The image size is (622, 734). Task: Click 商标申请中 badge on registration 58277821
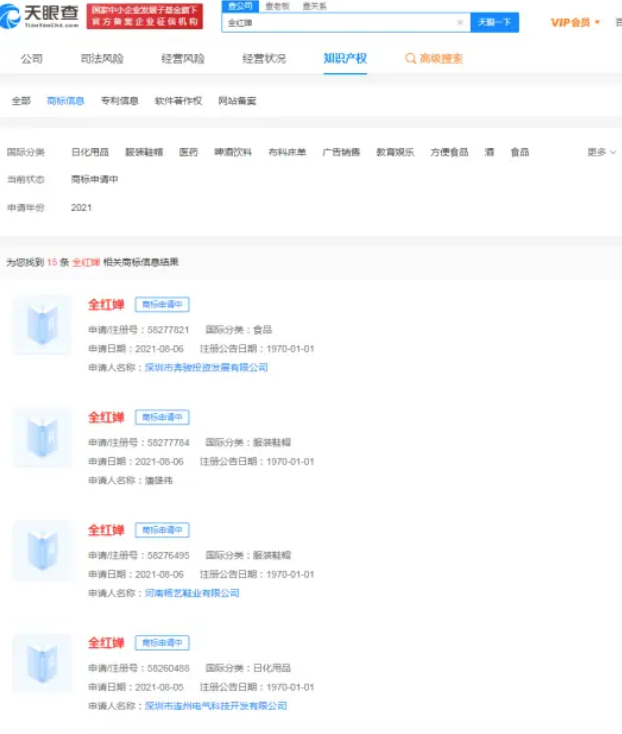[x=162, y=305]
